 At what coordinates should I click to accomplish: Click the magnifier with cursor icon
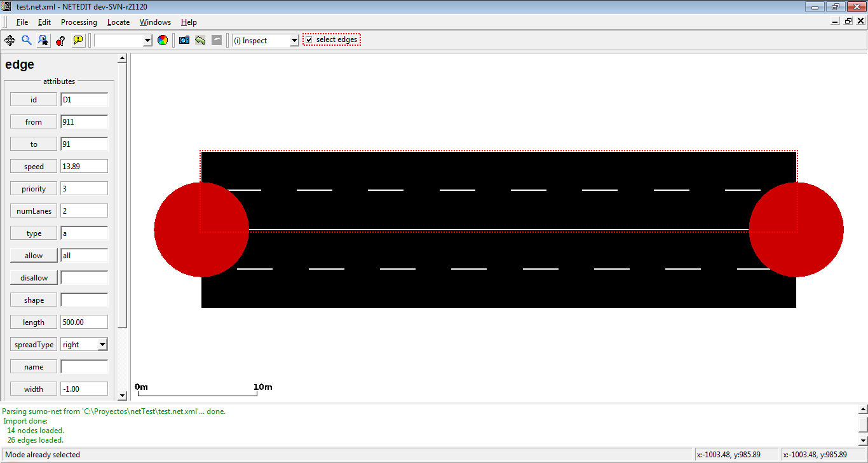point(43,40)
